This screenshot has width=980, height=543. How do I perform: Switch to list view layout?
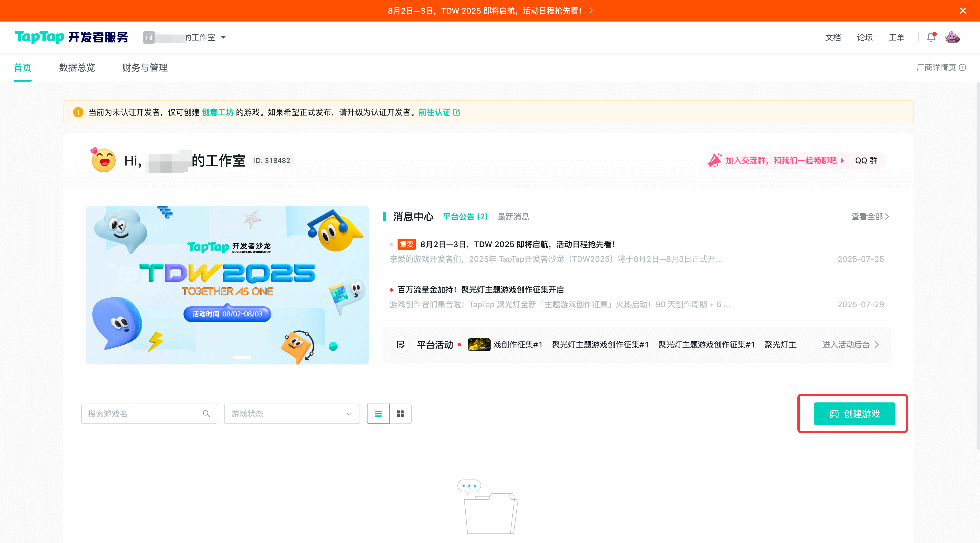[x=378, y=414]
